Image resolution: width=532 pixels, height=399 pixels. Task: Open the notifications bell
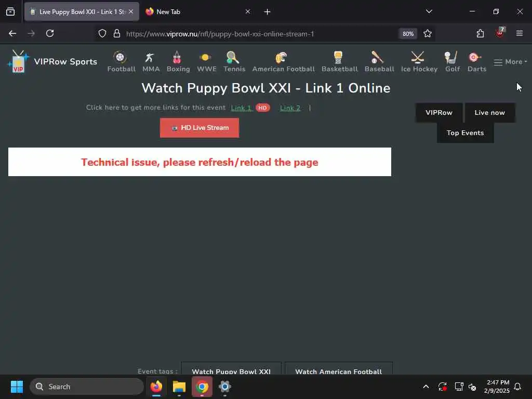tap(517, 387)
